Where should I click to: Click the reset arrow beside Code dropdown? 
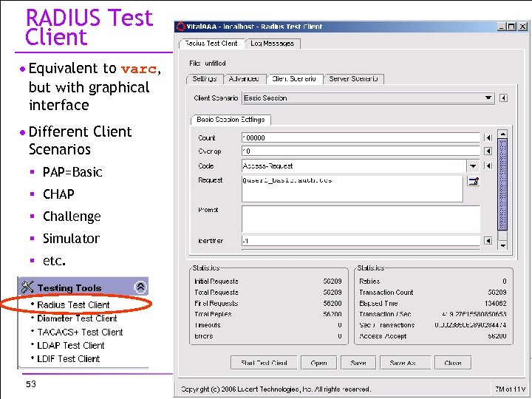coord(488,166)
